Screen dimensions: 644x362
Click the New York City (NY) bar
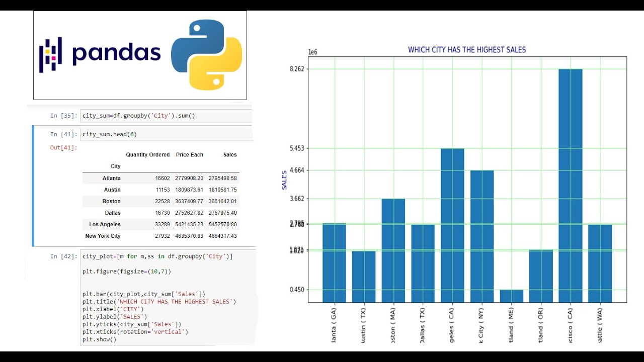pos(482,236)
